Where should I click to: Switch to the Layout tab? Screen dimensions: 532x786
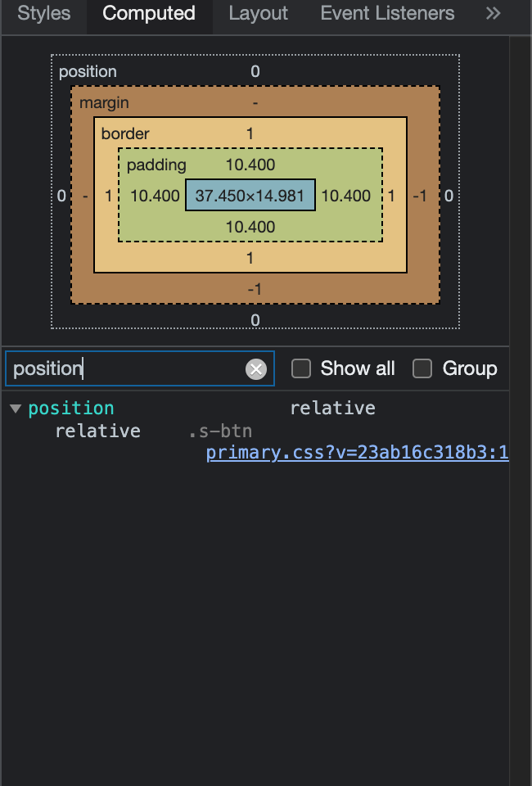[x=258, y=13]
